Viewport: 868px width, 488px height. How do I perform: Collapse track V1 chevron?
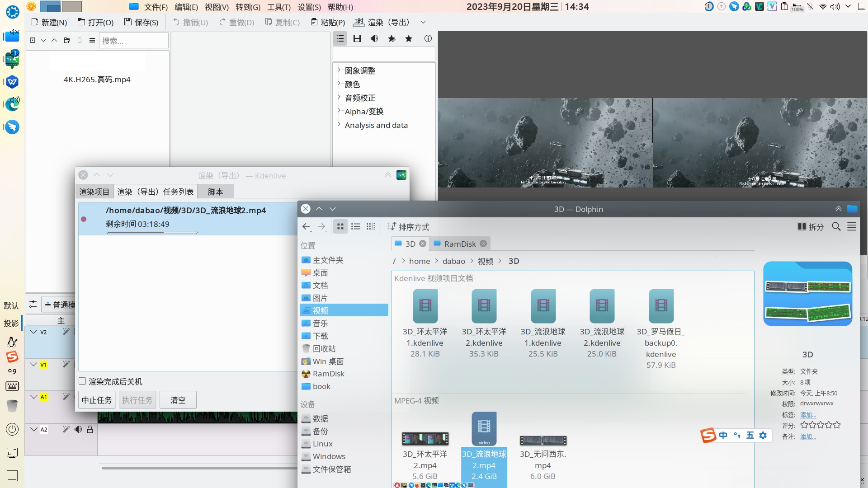[x=34, y=364]
